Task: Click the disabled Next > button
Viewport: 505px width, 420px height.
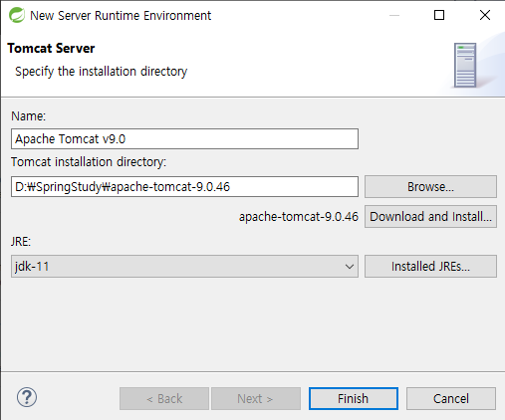Action: click(x=256, y=398)
